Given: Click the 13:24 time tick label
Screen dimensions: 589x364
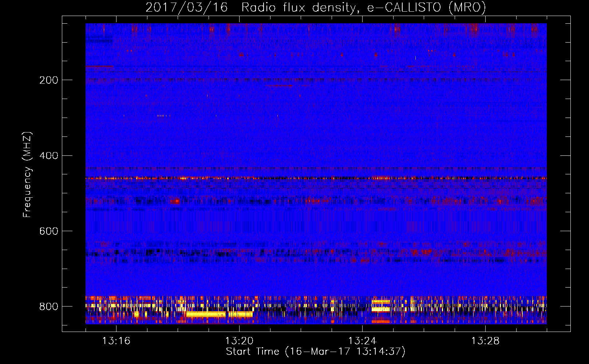Looking at the screenshot, I should [362, 341].
